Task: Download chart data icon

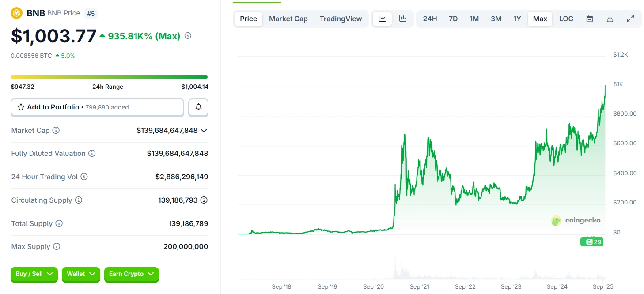Action: tap(610, 19)
